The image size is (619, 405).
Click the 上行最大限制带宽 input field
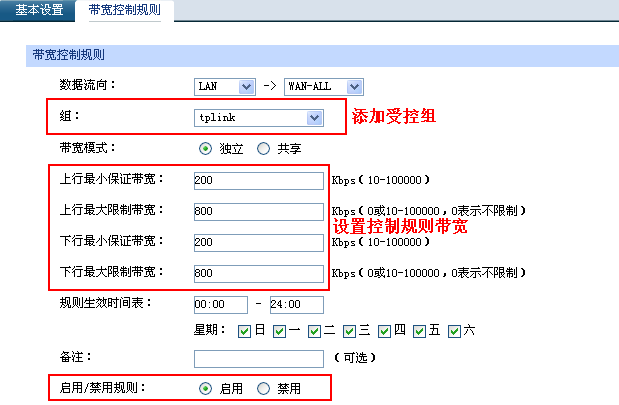coord(259,212)
